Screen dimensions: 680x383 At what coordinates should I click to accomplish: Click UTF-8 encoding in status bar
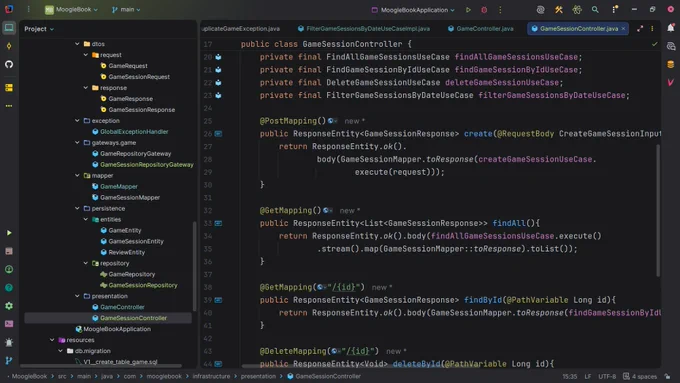pos(607,376)
